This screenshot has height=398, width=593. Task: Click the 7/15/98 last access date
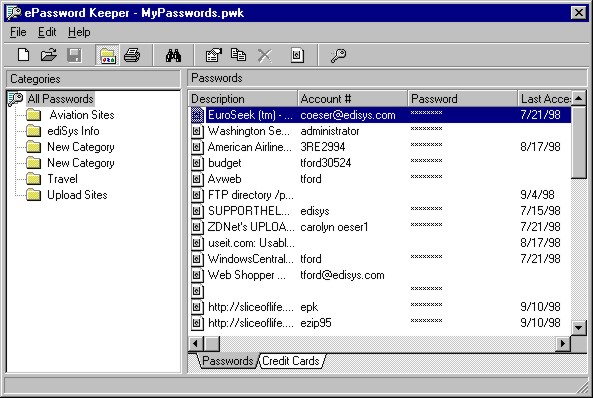coord(540,211)
